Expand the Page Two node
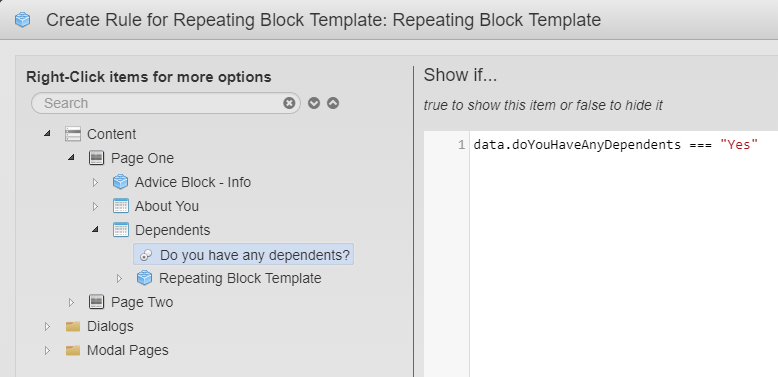This screenshot has height=377, width=778. coord(71,302)
